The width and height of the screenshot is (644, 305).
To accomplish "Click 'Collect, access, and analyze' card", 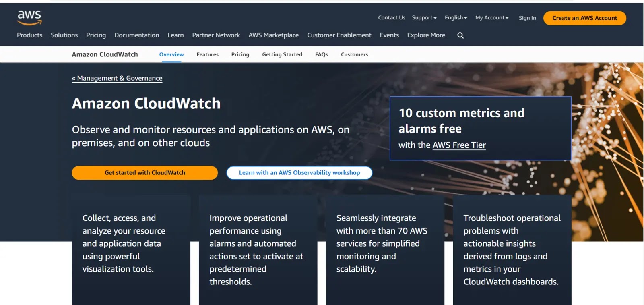I will [x=131, y=250].
